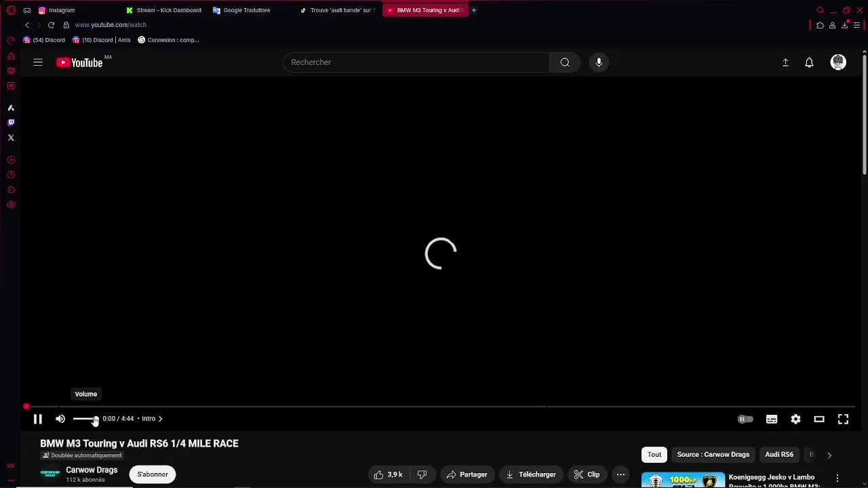
Task: Enter fullscreen mode
Action: pos(843,419)
